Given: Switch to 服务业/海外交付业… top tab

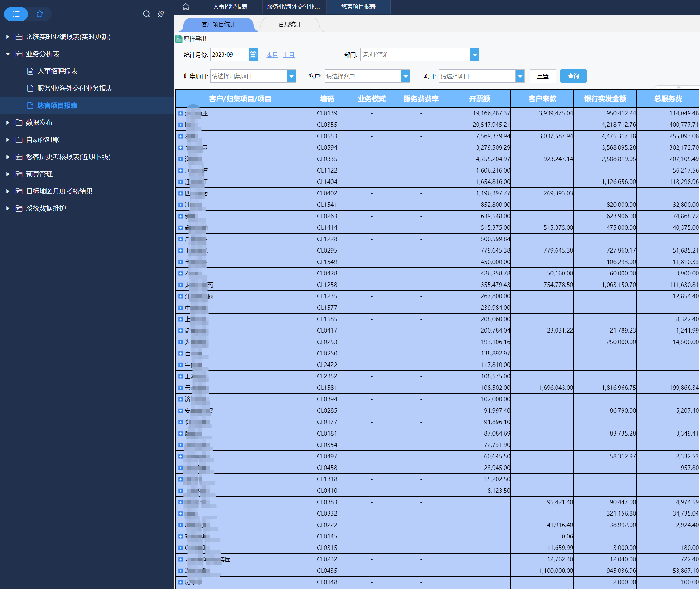Looking at the screenshot, I should pos(294,7).
